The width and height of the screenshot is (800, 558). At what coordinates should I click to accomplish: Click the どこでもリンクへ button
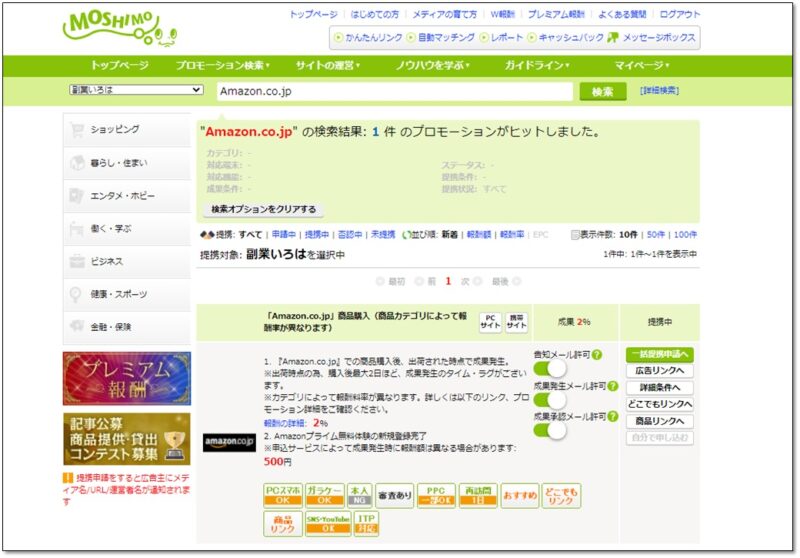(x=660, y=404)
